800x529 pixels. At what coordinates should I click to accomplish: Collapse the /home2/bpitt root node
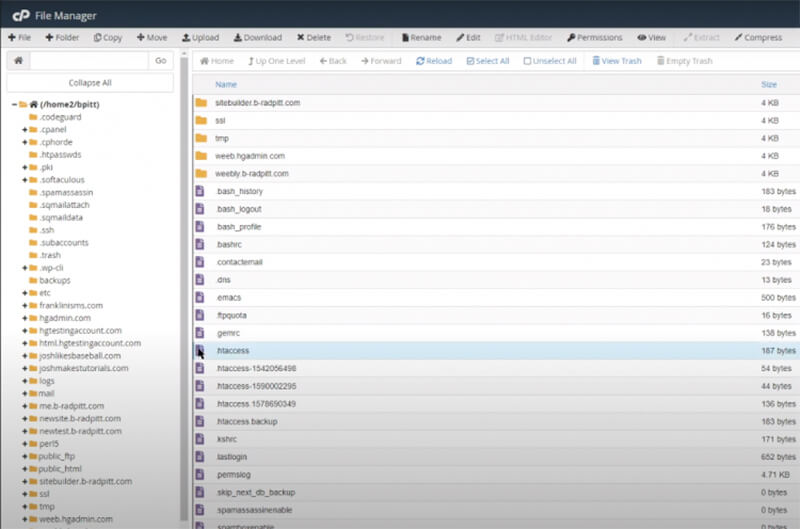pos(14,104)
